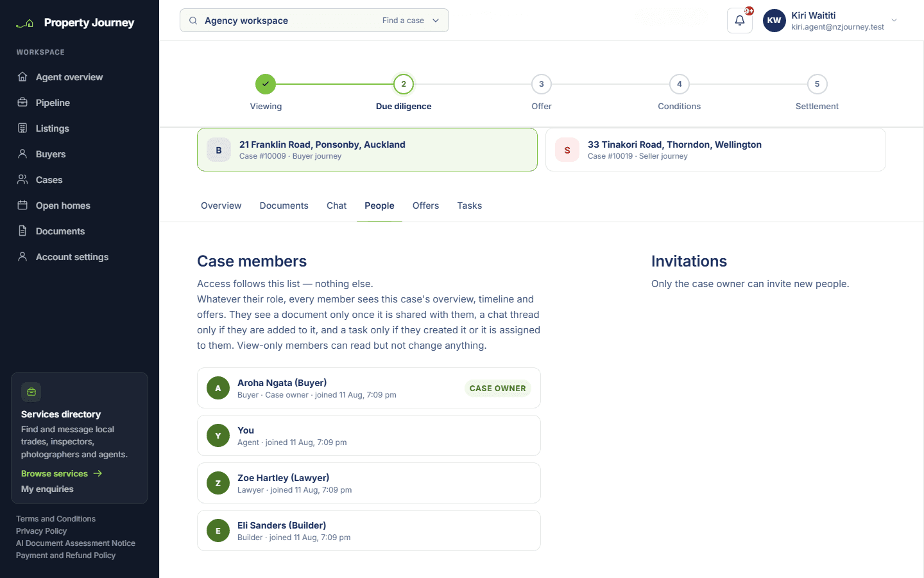Click the B badge on Franklin Road case

(x=219, y=150)
